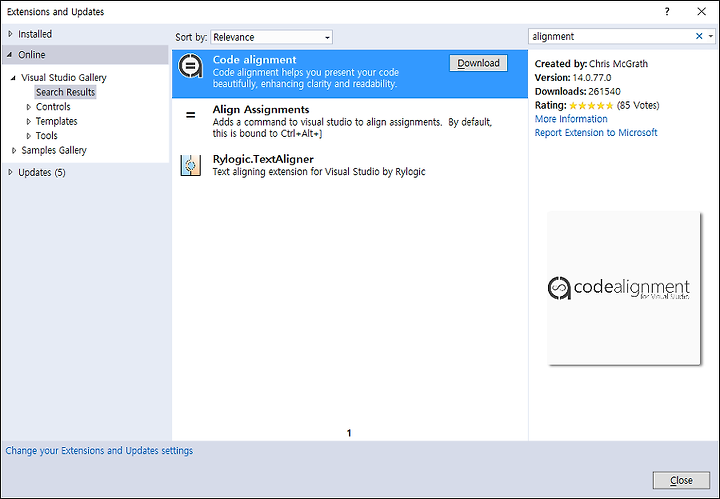Click the codealignment preview image
Image resolution: width=720 pixels, height=499 pixels.
624,288
